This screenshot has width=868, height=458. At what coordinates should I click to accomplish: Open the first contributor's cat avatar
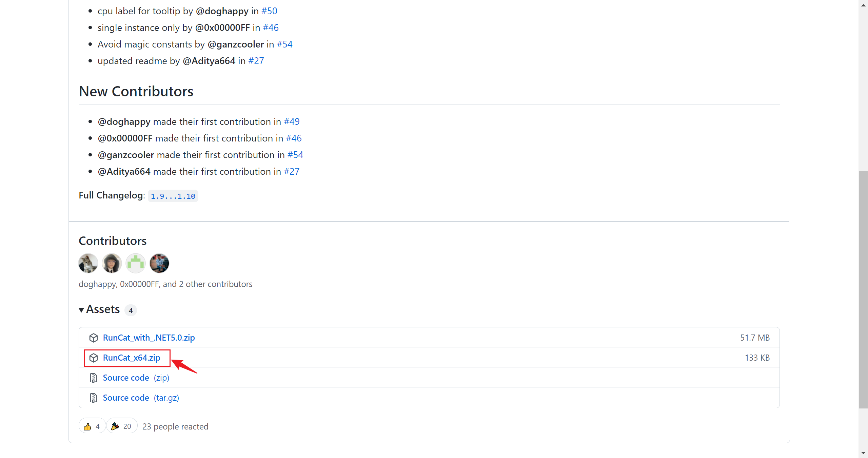(88, 263)
